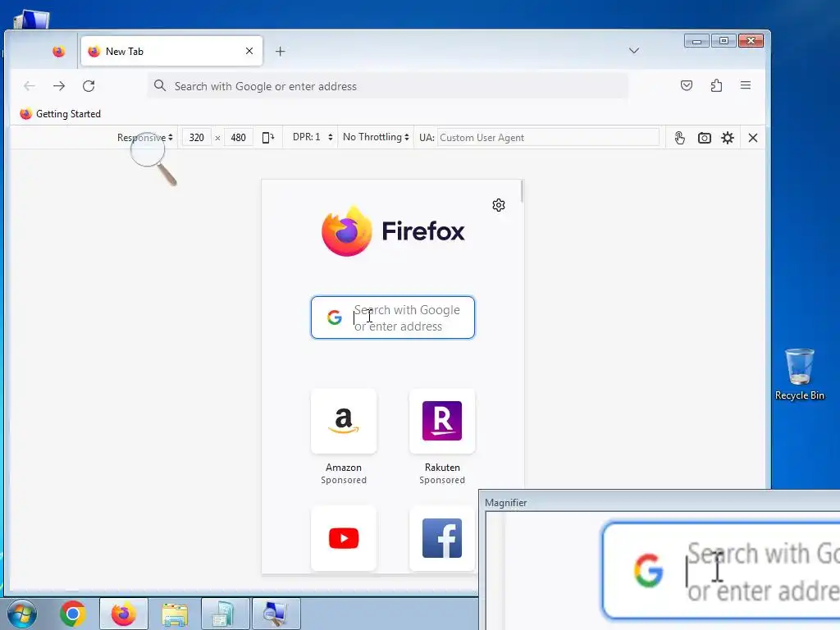Open new tab page personalize gear
This screenshot has height=630, width=840.
coord(499,205)
